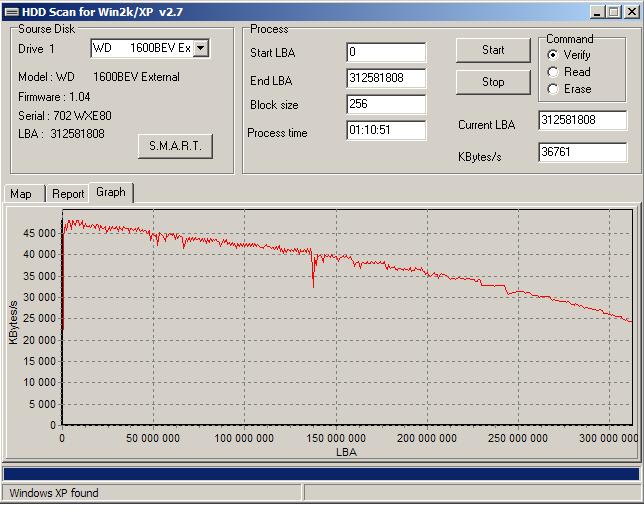This screenshot has height=512, width=644.
Task: Open the Drive selection dropdown arrow
Action: pyautogui.click(x=201, y=48)
